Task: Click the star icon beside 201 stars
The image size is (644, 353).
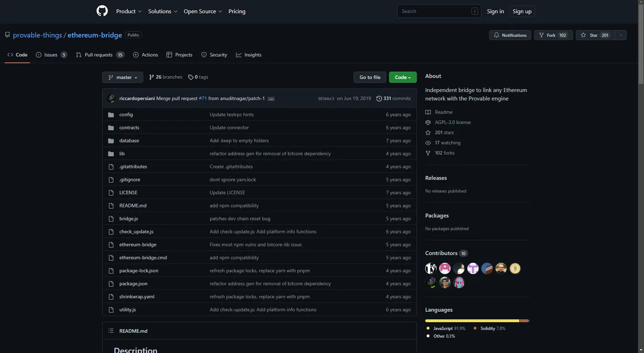Action: (428, 132)
